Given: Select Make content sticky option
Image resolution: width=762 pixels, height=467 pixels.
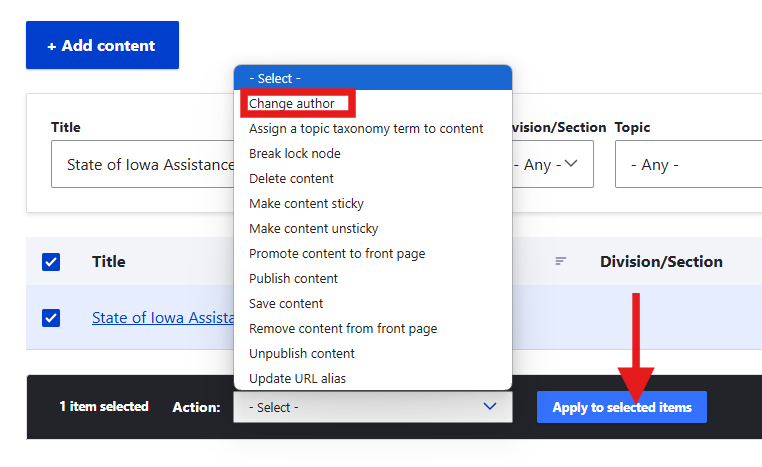Looking at the screenshot, I should pyautogui.click(x=306, y=204).
